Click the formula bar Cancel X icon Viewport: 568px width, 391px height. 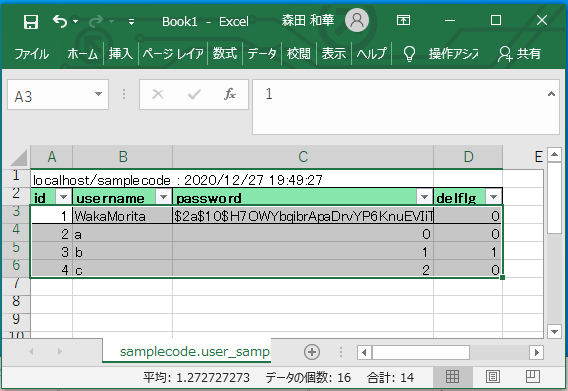tap(158, 95)
